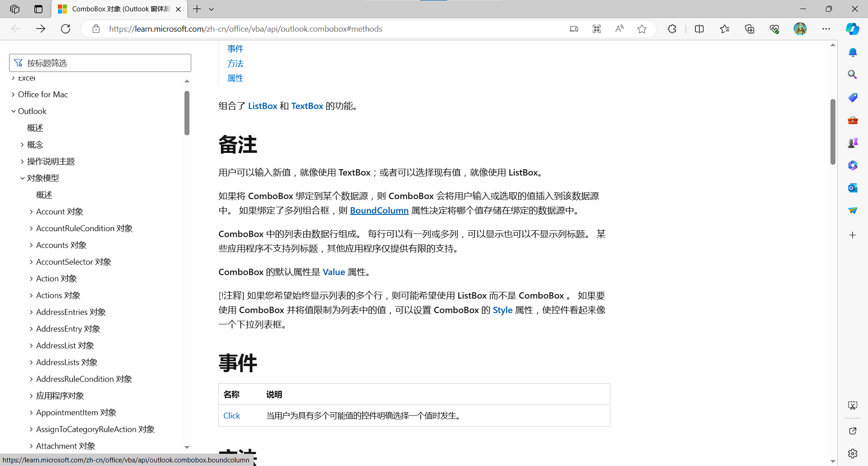Expand AppointmentItem 对象 node
This screenshot has width=868, height=466.
(31, 413)
